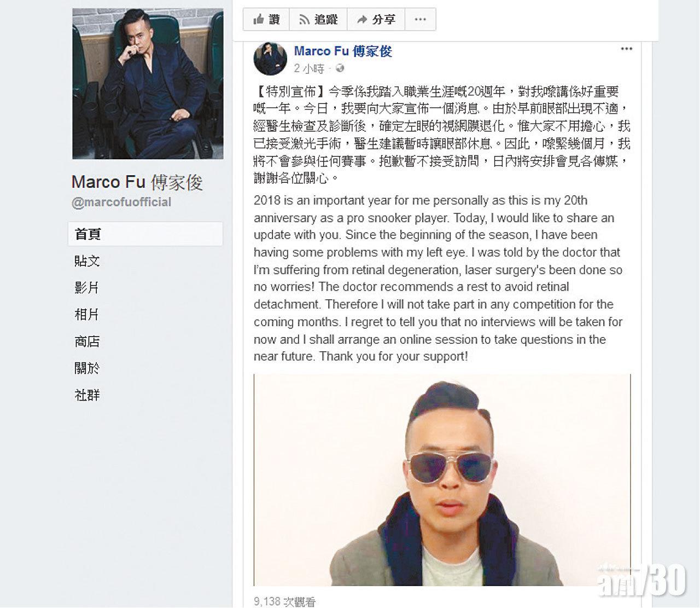700x608 pixels.
Task: Open the 關於 about section
Action: [87, 368]
